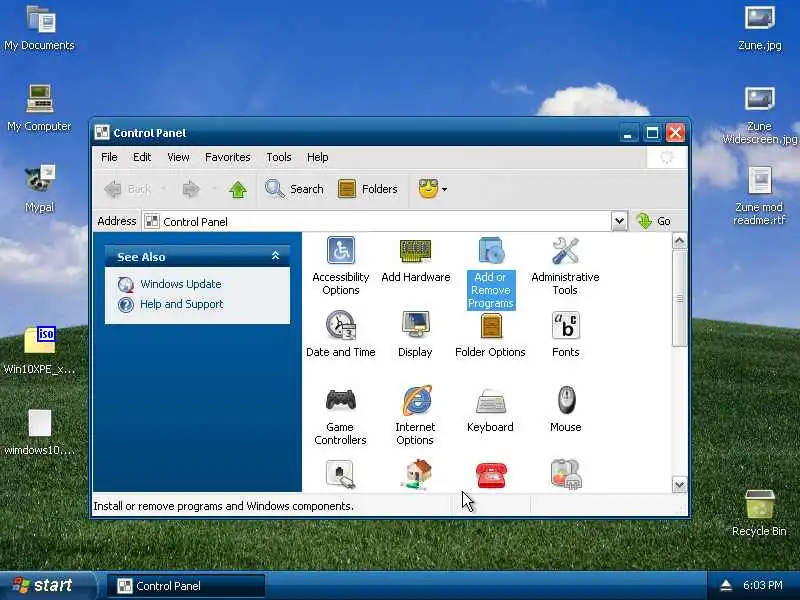Click the Address bar field
Viewport: 800px width, 600px height.
[378, 221]
